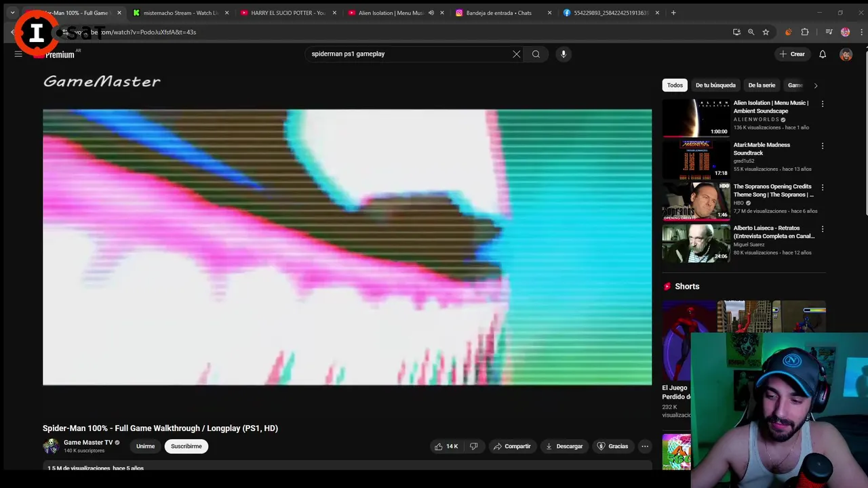
Task: Click the orange extension icon
Action: 788,32
